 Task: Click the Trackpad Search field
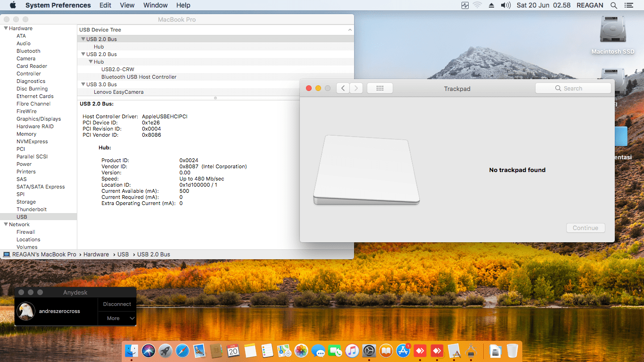(x=573, y=88)
